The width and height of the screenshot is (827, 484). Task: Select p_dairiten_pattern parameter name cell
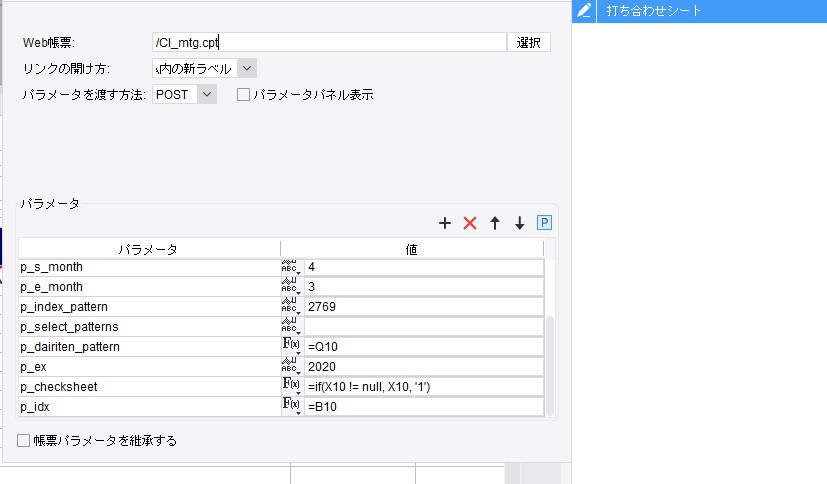150,346
